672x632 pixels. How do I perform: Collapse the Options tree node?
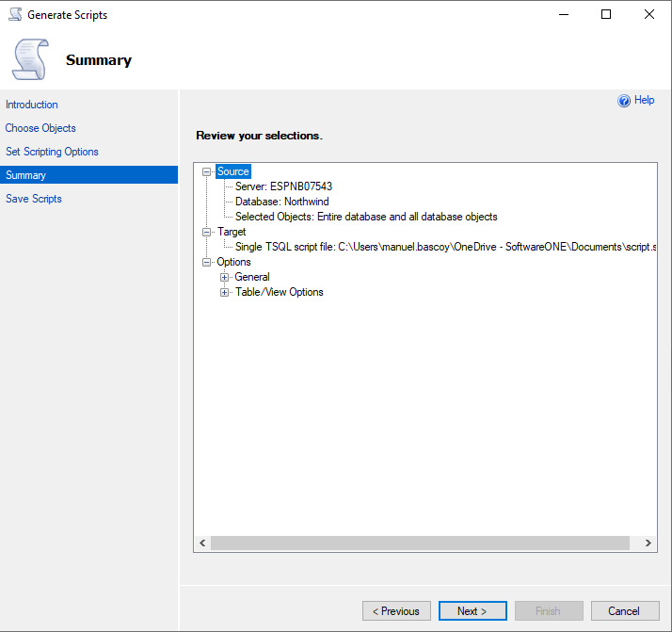click(x=207, y=262)
